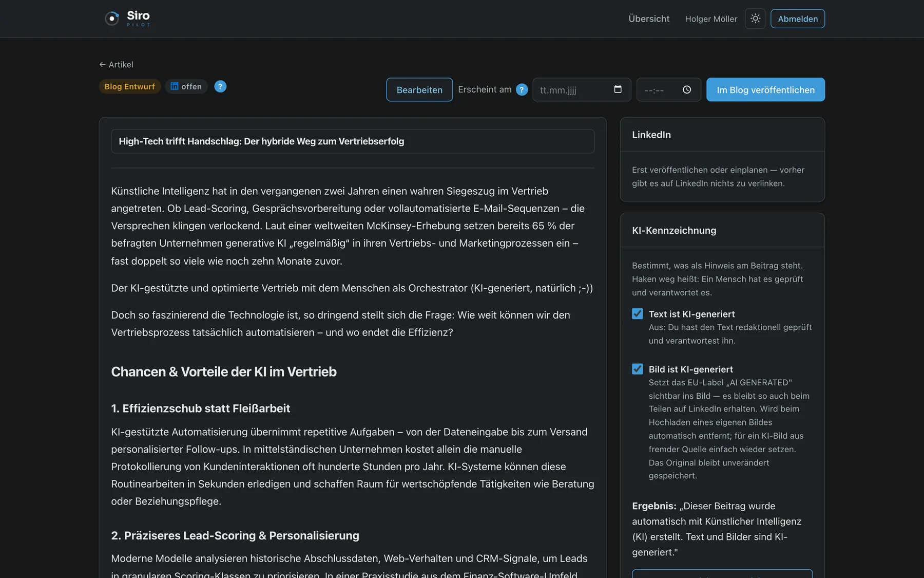Toggle light mode with sun icon
924x578 pixels.
pyautogui.click(x=755, y=18)
